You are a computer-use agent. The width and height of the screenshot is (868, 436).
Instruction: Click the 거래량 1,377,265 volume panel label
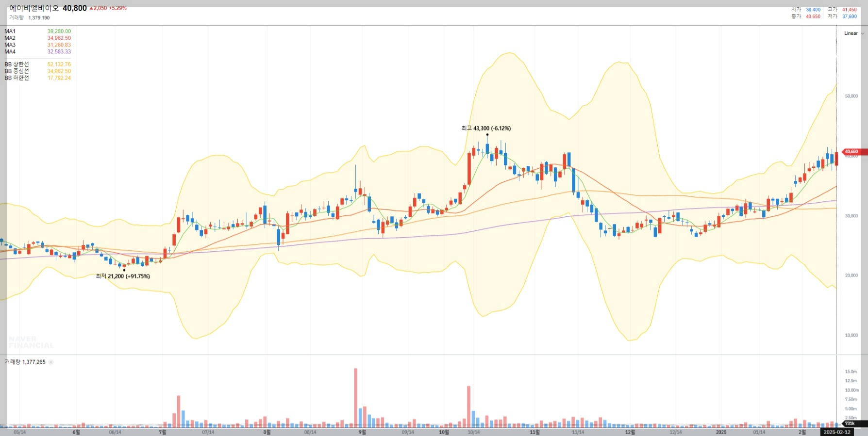25,362
